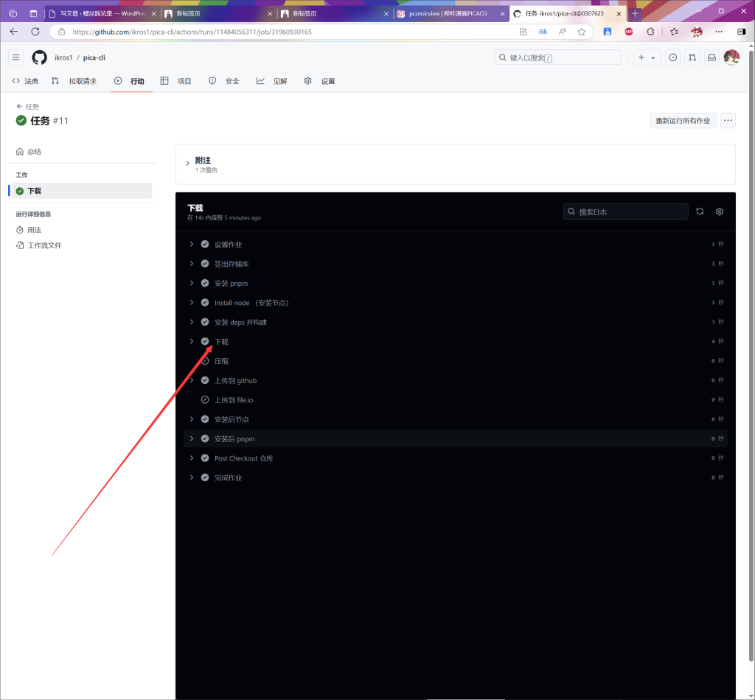Add page to favorites star icon

[582, 32]
